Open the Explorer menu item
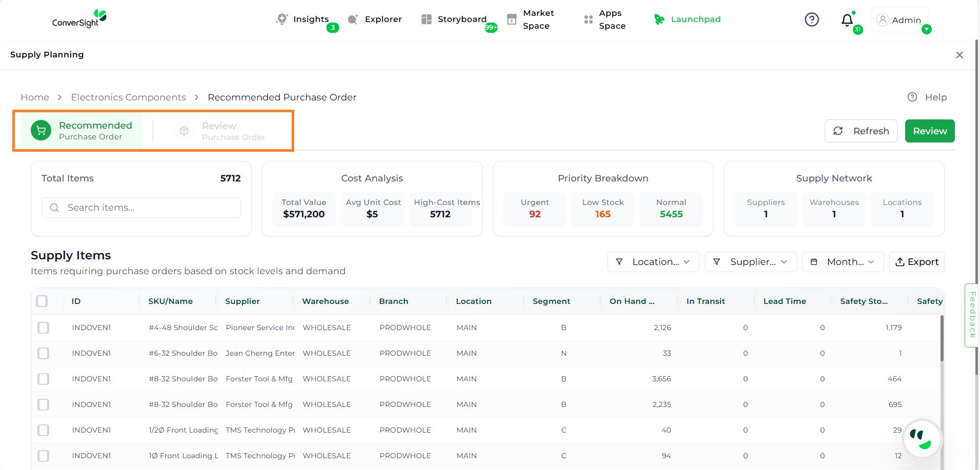This screenshot has width=980, height=470. pos(375,19)
